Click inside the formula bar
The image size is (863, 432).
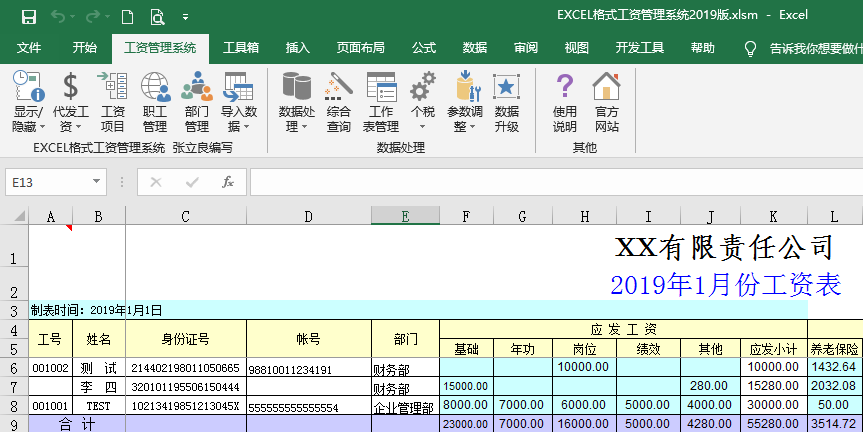click(x=550, y=182)
